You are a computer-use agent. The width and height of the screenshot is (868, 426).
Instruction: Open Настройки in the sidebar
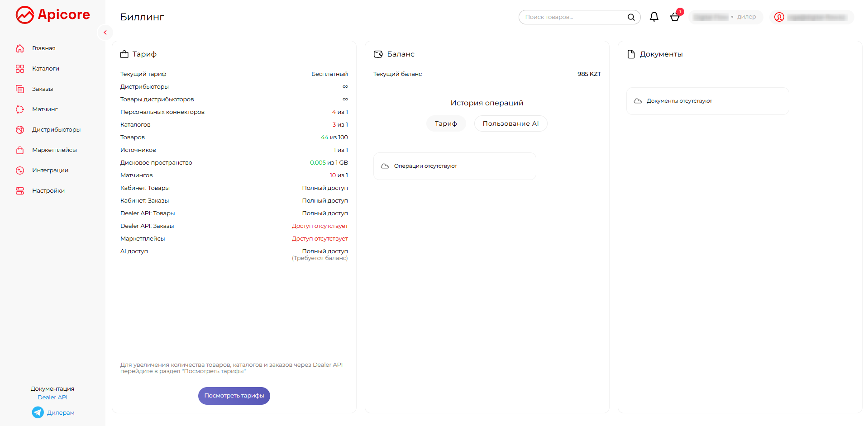(x=48, y=191)
